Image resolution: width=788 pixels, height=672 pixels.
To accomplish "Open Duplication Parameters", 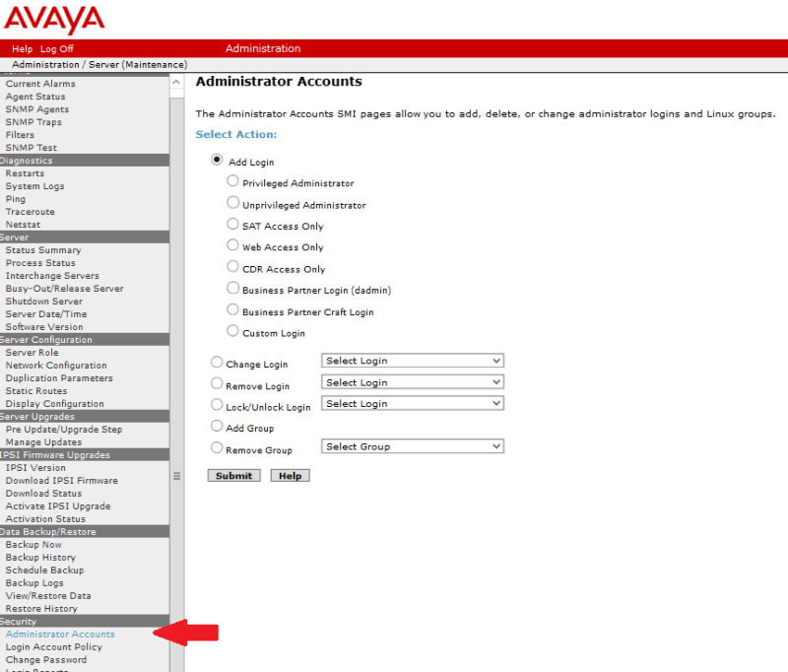I will pyautogui.click(x=59, y=378).
